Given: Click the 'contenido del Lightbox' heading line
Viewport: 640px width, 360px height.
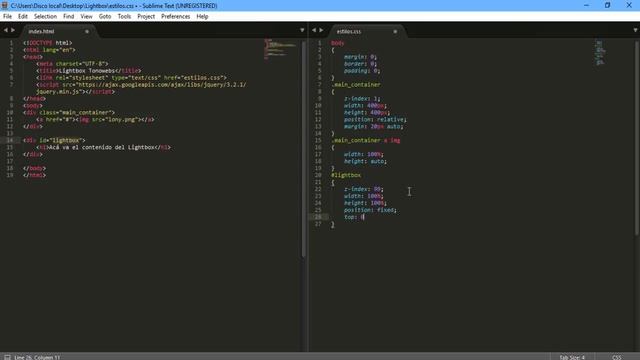Looking at the screenshot, I should click(x=103, y=147).
